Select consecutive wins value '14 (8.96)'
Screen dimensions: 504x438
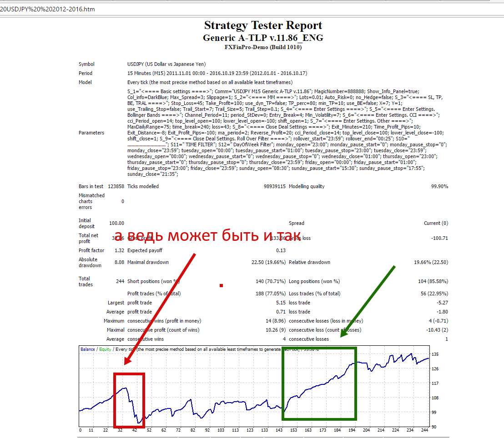pos(276,321)
